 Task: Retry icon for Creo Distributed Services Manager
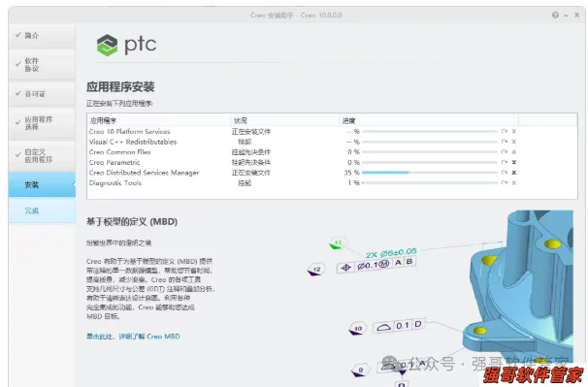pyautogui.click(x=505, y=173)
